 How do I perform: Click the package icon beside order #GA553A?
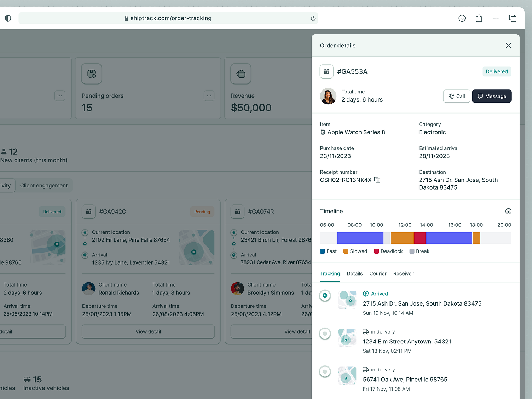point(326,71)
